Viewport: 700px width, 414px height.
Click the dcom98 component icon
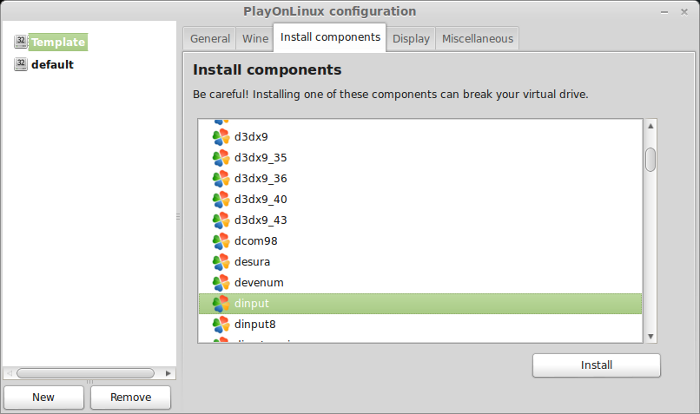point(221,241)
